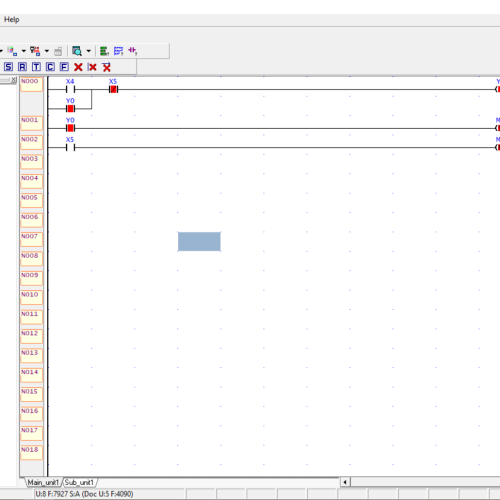Click the Set (S) instruction icon

click(x=8, y=67)
